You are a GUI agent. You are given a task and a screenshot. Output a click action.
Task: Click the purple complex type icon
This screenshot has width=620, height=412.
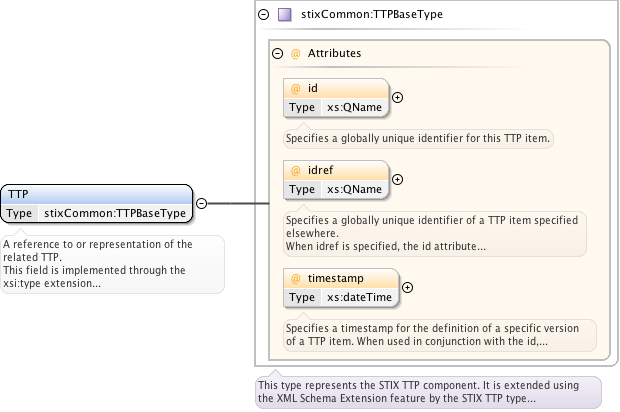(285, 15)
